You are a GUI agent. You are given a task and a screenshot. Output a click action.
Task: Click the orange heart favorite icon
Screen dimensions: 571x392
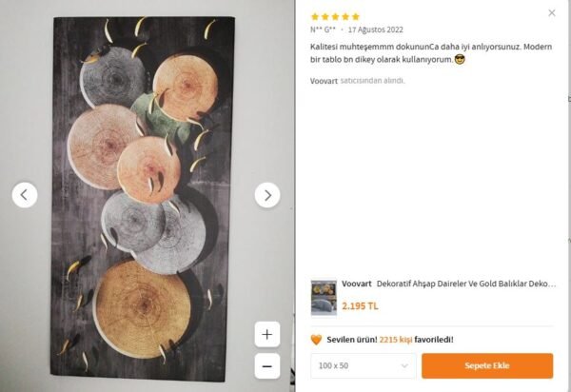[x=317, y=339]
